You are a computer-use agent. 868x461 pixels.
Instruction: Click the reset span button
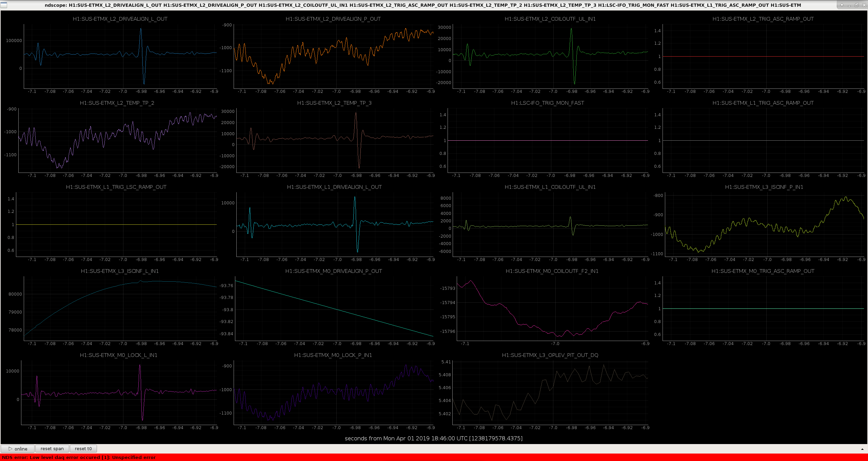[x=52, y=448]
